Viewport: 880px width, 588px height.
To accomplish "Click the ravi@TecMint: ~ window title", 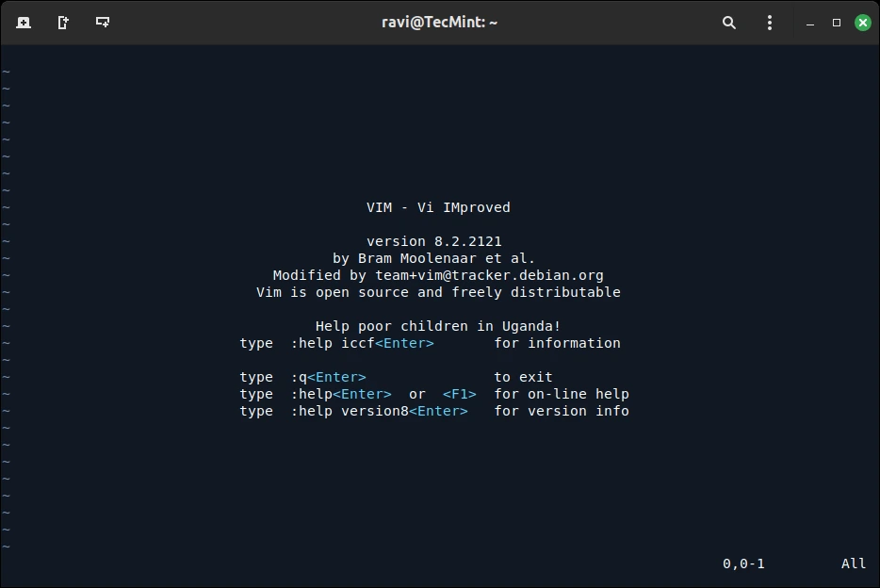I will (439, 23).
